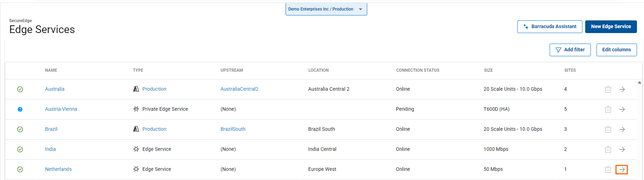Screen dimensions: 644x180
Task: Open the AustraliaCentral2 upstream link
Action: point(239,89)
